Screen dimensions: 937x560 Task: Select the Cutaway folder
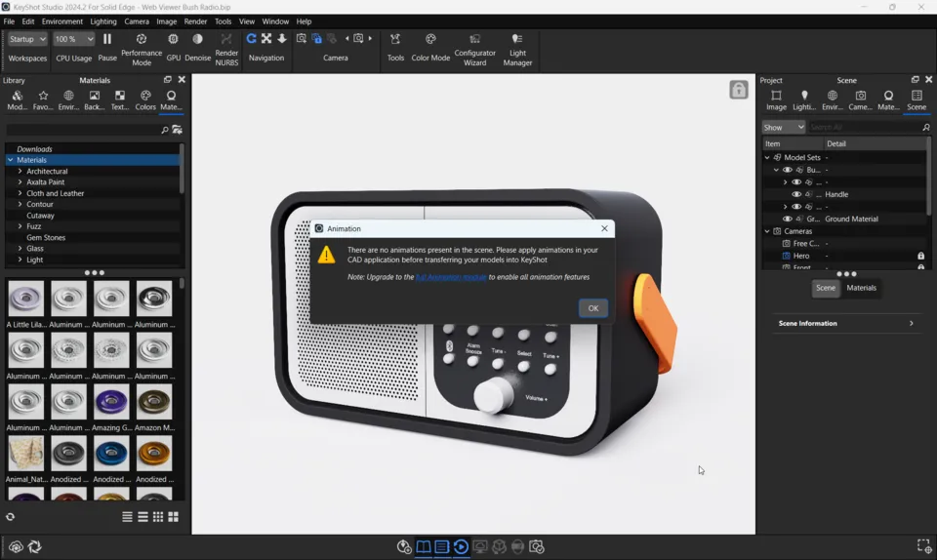tap(40, 216)
